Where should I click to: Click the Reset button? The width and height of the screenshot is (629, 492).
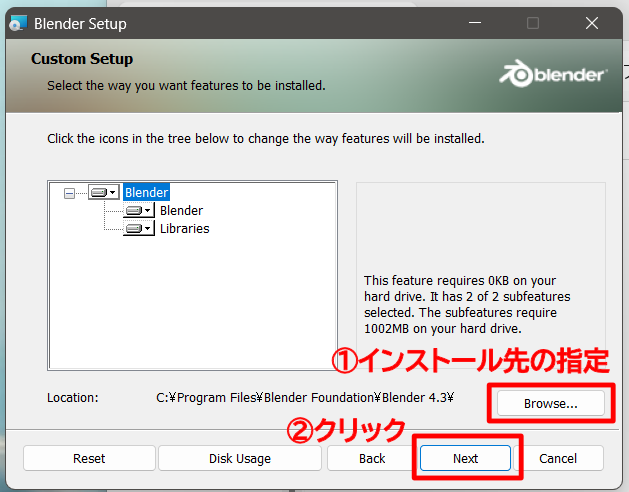coord(89,458)
